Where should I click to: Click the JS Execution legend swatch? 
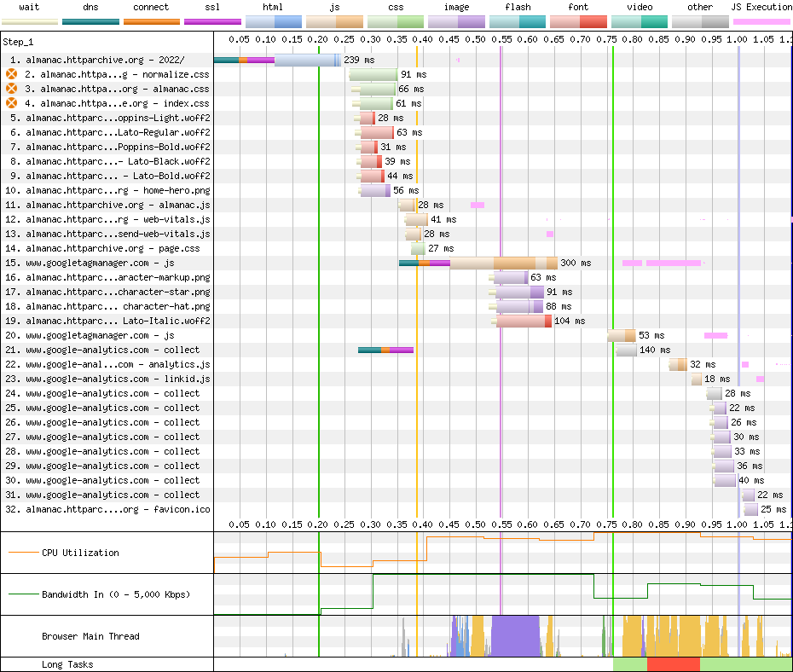point(761,21)
